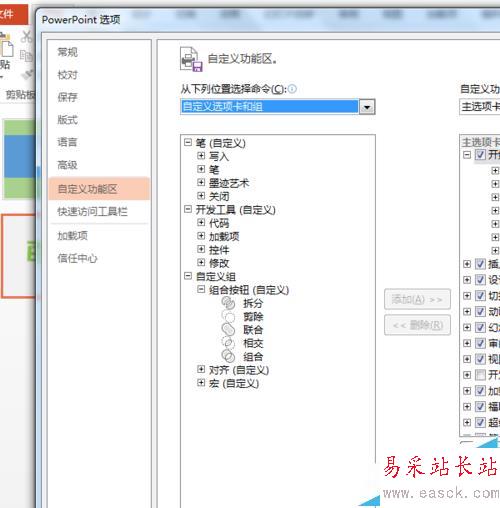Click the info icon beside 从下列位置选择命令
This screenshot has height=508, width=500.
point(292,89)
